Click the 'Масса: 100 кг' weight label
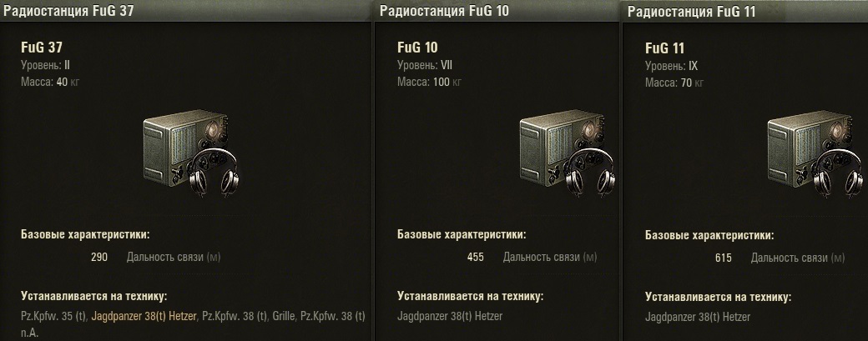The width and height of the screenshot is (868, 341). 429,83
